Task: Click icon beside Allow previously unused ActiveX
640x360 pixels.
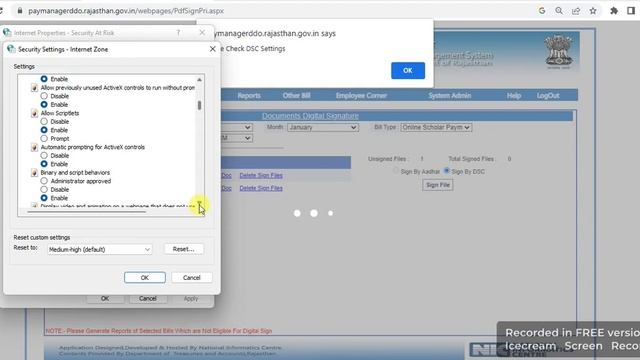Action: [x=34, y=88]
